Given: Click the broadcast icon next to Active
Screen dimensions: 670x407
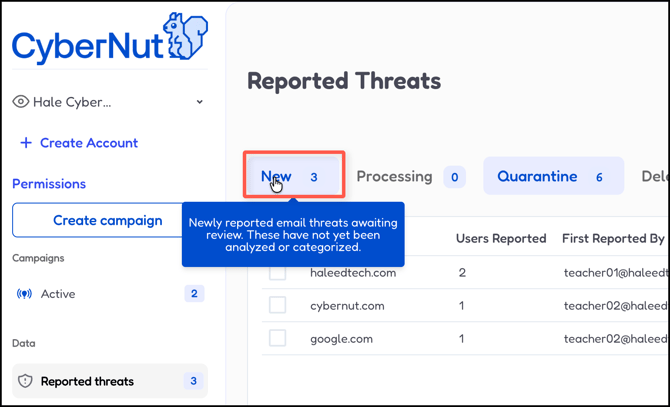Looking at the screenshot, I should click(25, 294).
